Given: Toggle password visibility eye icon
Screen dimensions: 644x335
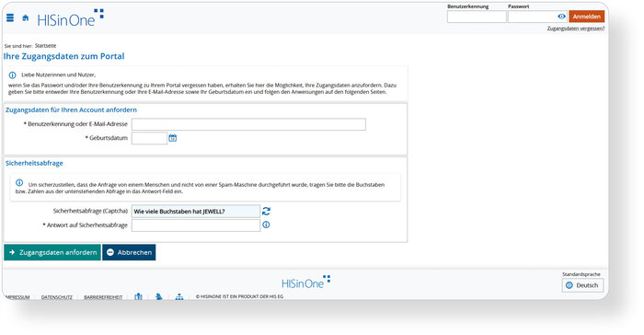Looking at the screenshot, I should (561, 17).
